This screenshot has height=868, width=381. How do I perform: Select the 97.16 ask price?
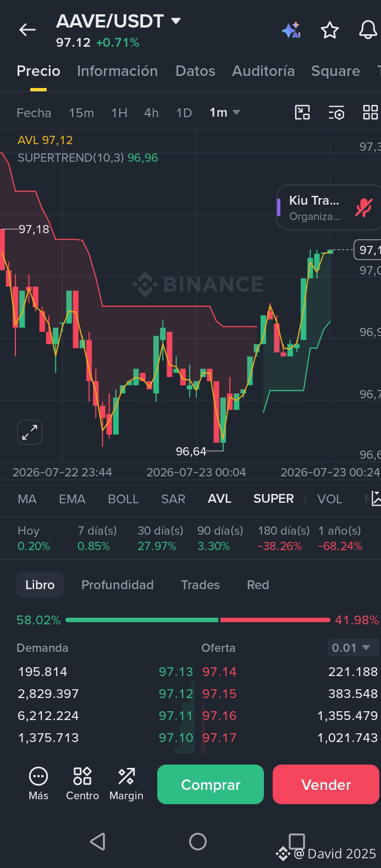219,716
